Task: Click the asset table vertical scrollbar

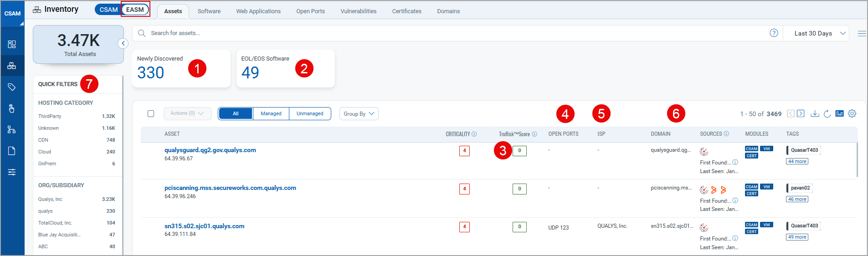Action: point(857,160)
